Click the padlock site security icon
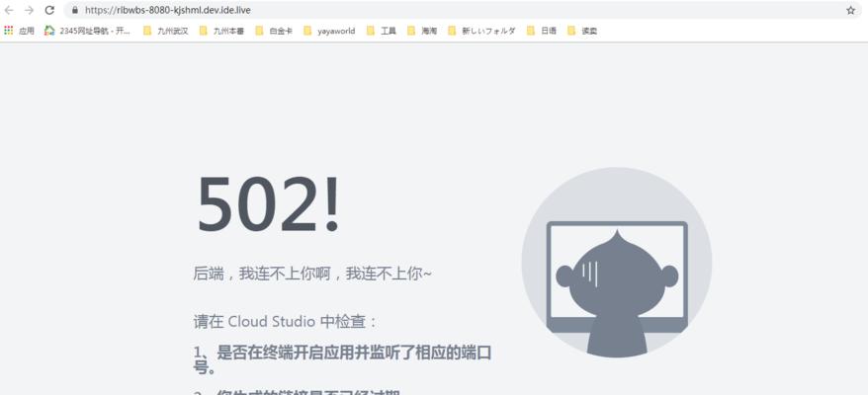This screenshot has width=868, height=395. [x=75, y=10]
